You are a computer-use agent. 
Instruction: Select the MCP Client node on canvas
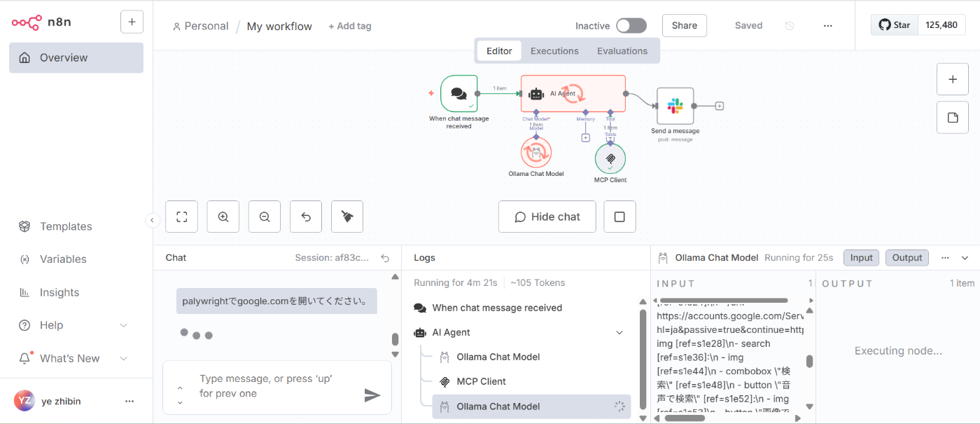pyautogui.click(x=610, y=158)
